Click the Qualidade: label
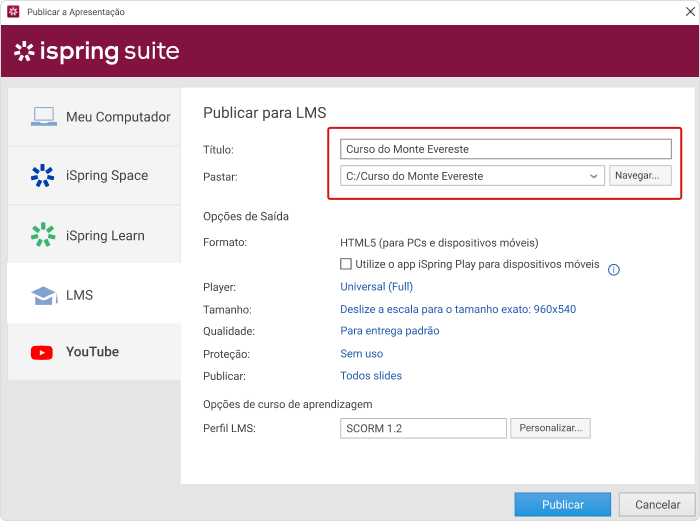The width and height of the screenshot is (700, 521). (229, 331)
